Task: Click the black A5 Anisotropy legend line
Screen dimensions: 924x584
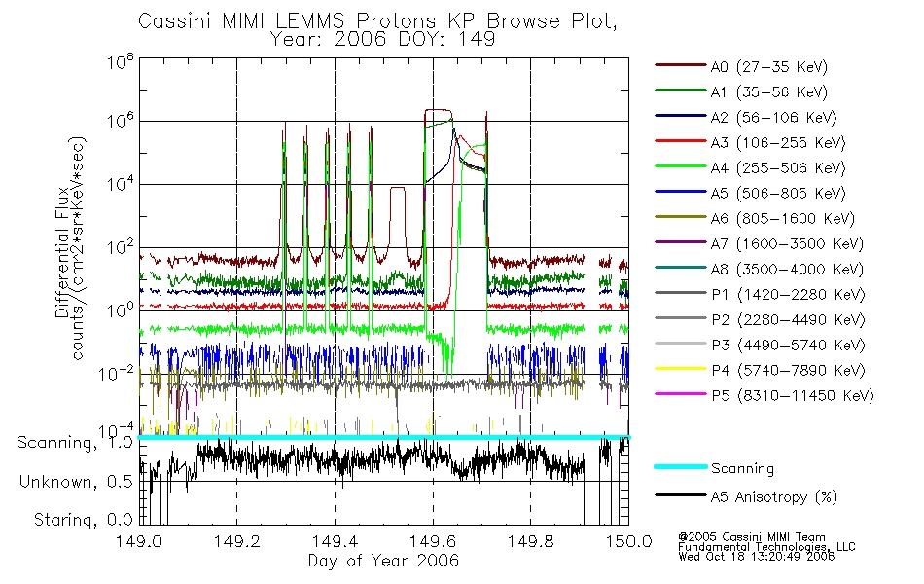Action: click(x=680, y=494)
